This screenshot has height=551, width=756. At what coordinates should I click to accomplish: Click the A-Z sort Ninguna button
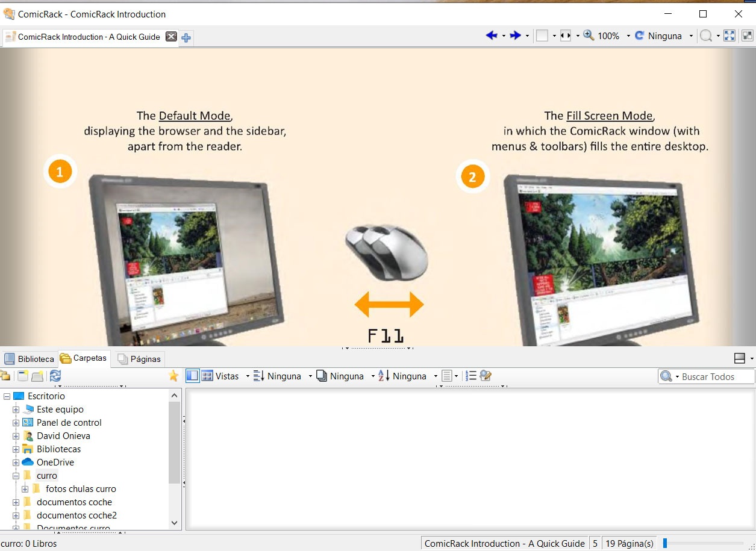point(402,376)
